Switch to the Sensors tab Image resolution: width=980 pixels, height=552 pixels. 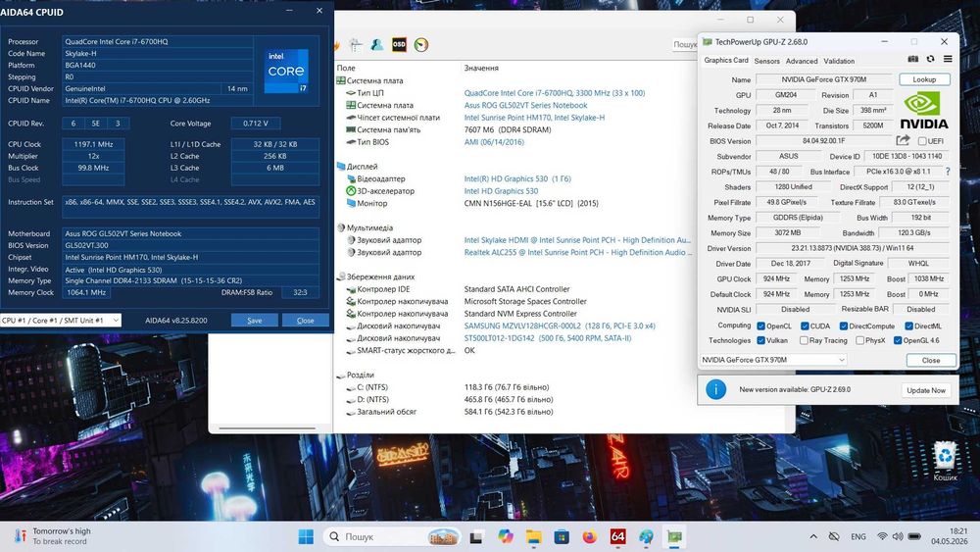coord(767,61)
